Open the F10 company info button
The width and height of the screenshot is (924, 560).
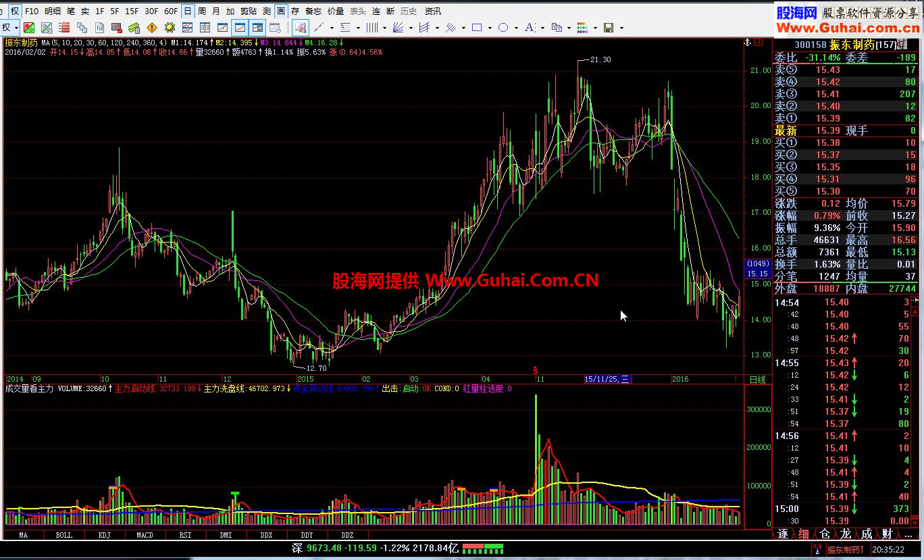pos(31,11)
